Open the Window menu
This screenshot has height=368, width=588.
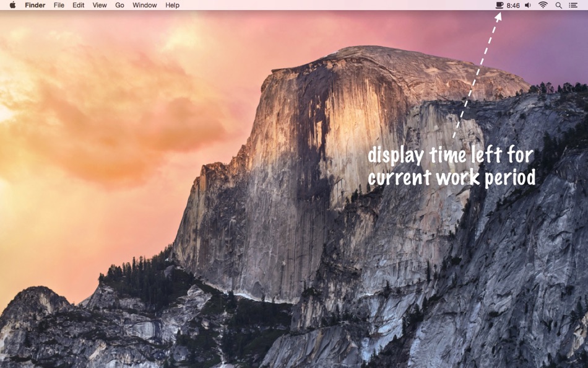(x=145, y=5)
